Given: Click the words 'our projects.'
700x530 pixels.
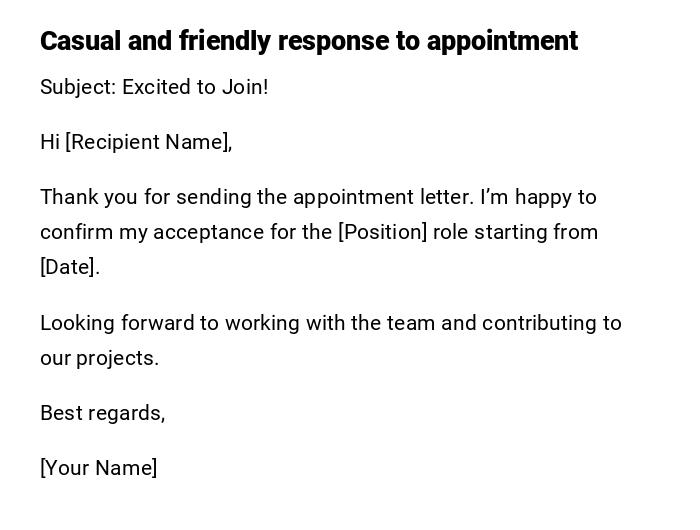Looking at the screenshot, I should [x=99, y=358].
